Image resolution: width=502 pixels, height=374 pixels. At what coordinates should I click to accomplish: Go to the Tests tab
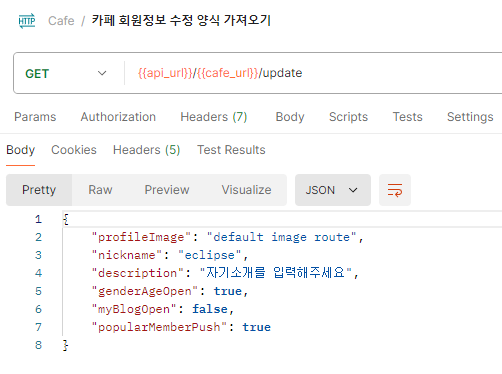click(x=407, y=117)
